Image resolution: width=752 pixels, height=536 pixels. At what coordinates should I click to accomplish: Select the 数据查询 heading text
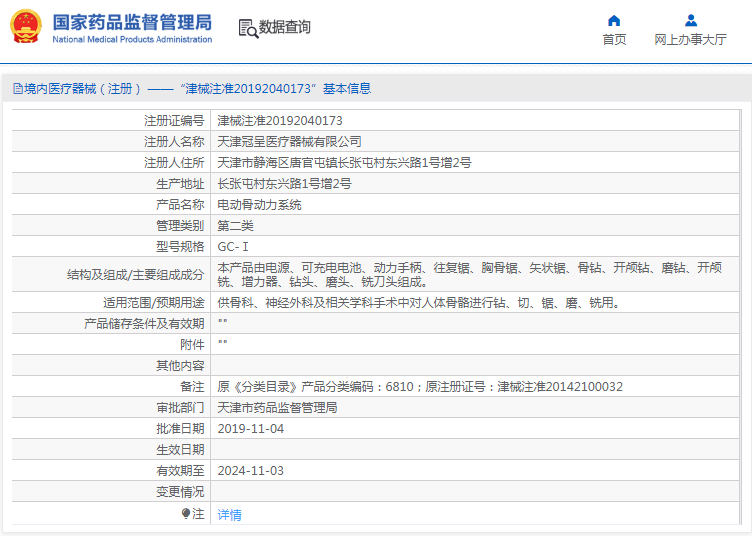[285, 28]
